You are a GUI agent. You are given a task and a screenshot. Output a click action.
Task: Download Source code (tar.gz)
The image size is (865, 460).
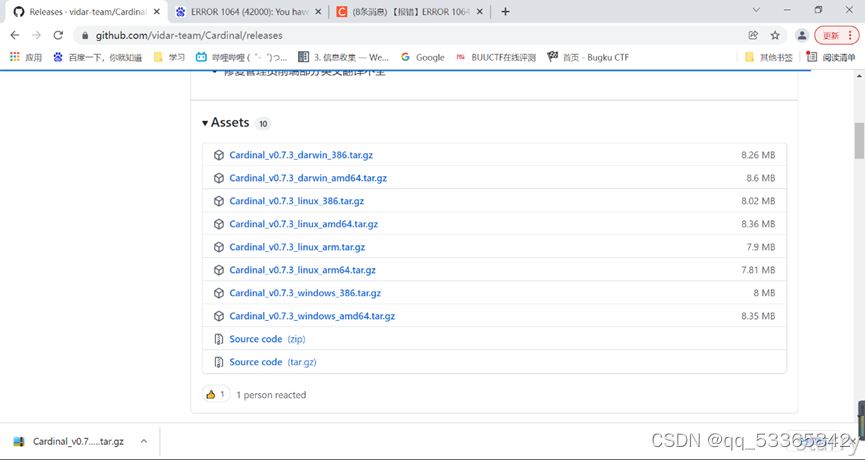pos(273,362)
